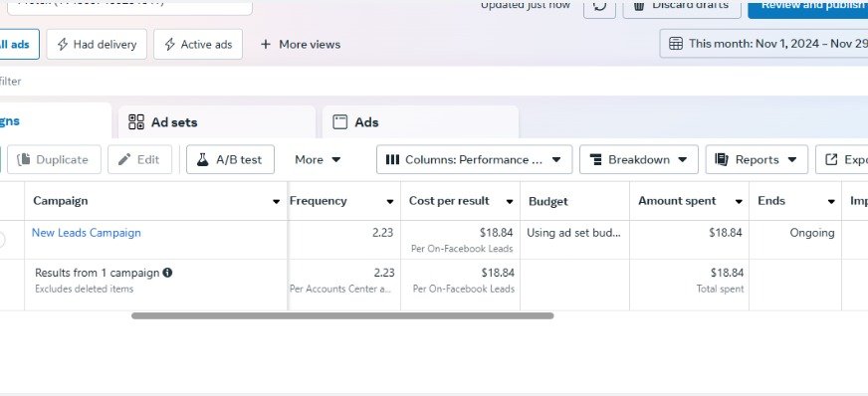
Task: Click the horizontal scrollbar below the table
Action: click(342, 315)
